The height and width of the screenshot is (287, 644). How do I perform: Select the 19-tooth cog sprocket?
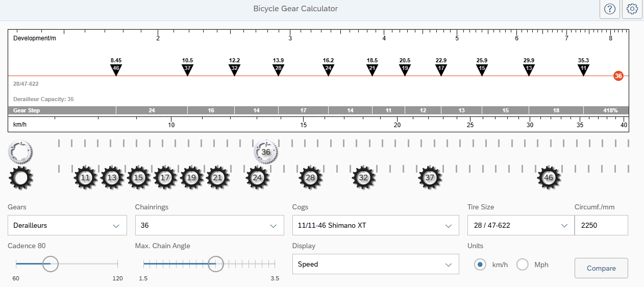pyautogui.click(x=191, y=178)
